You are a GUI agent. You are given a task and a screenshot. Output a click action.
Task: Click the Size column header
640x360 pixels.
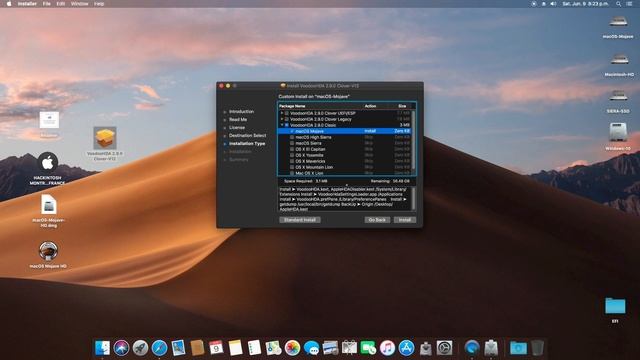[402, 106]
